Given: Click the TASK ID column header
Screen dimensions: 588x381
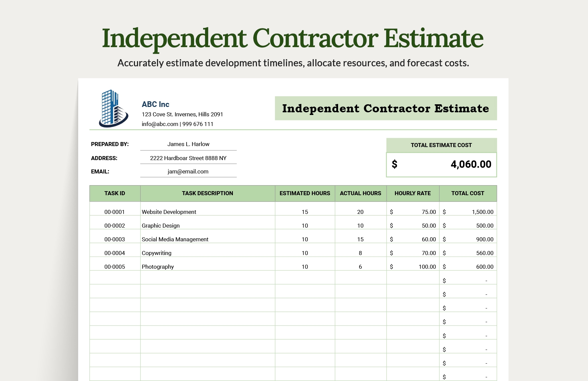Looking at the screenshot, I should coord(115,193).
